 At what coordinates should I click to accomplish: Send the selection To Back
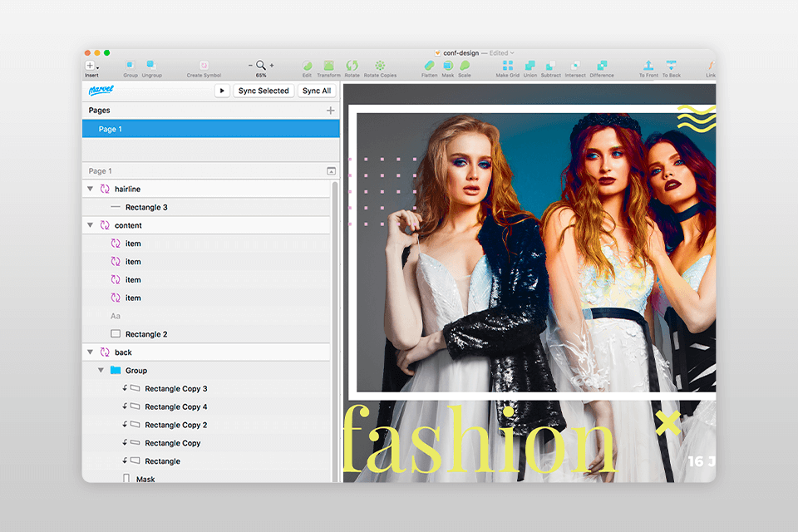(671, 66)
